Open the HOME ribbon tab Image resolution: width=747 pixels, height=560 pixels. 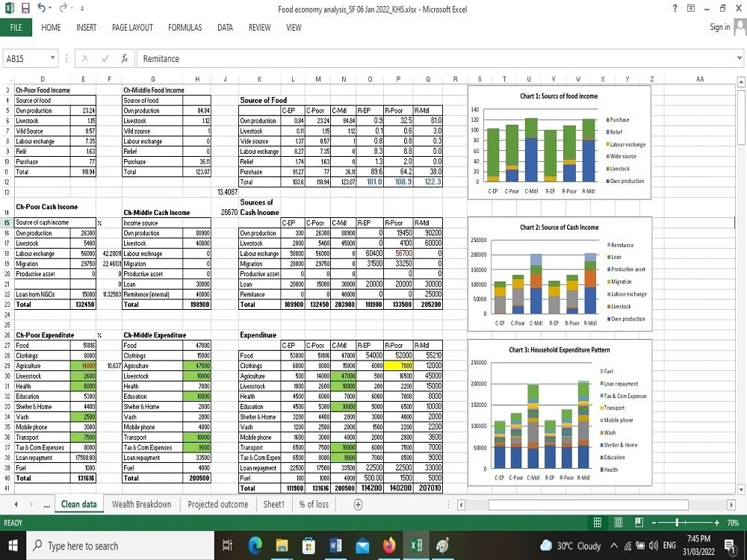[x=51, y=27]
